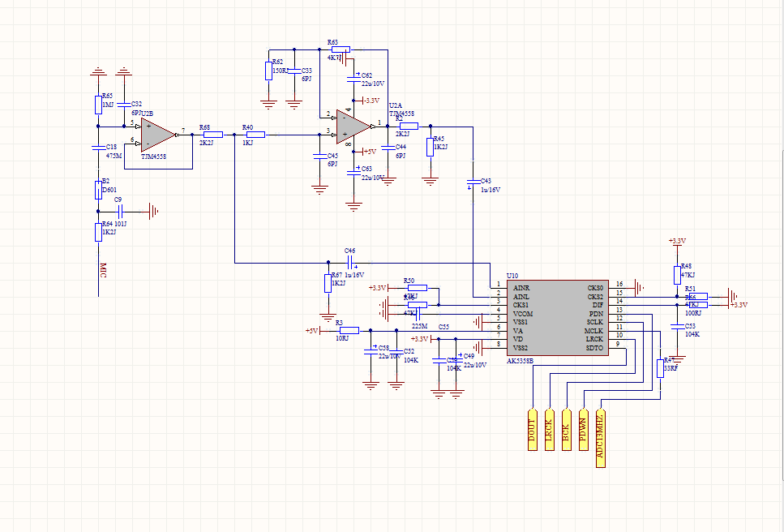Click the PDWN port label
784x532 pixels.
click(583, 429)
